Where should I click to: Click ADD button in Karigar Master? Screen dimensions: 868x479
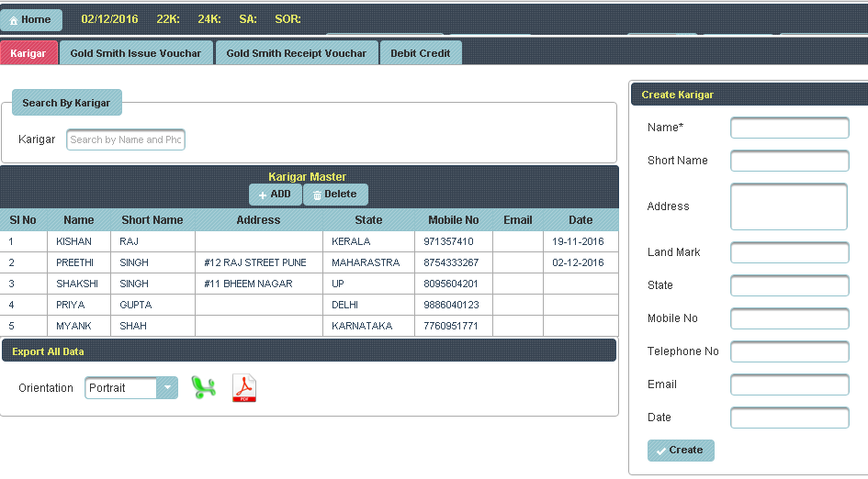point(275,195)
